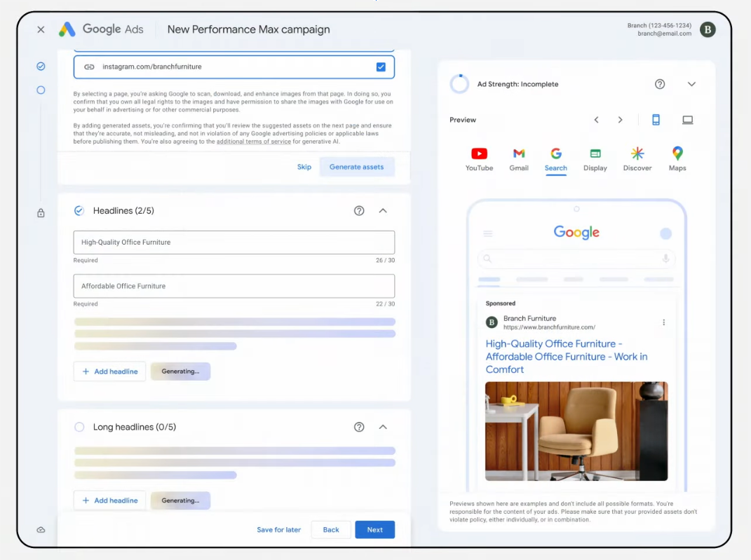The image size is (751, 560).
Task: Click the Sponsored label in preview
Action: (501, 303)
